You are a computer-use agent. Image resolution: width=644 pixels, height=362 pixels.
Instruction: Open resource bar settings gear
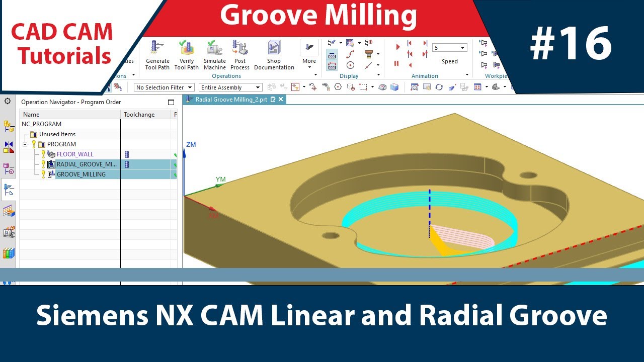tap(8, 101)
